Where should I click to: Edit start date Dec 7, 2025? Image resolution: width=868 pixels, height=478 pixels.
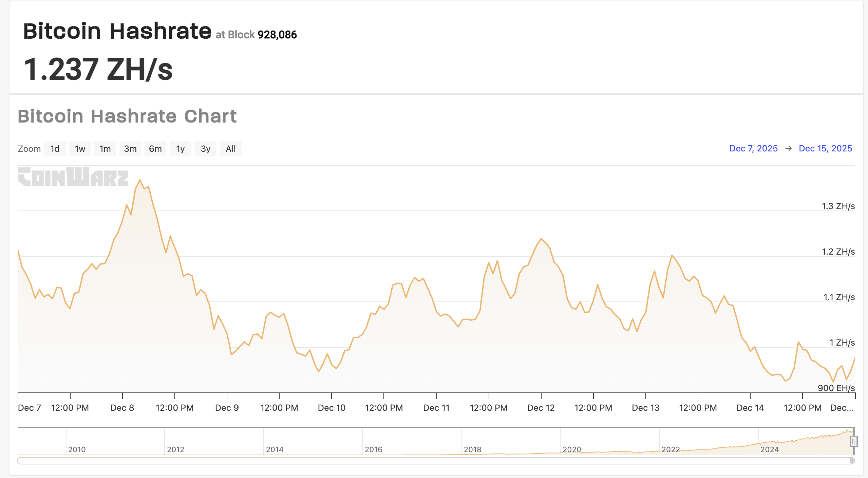click(753, 148)
